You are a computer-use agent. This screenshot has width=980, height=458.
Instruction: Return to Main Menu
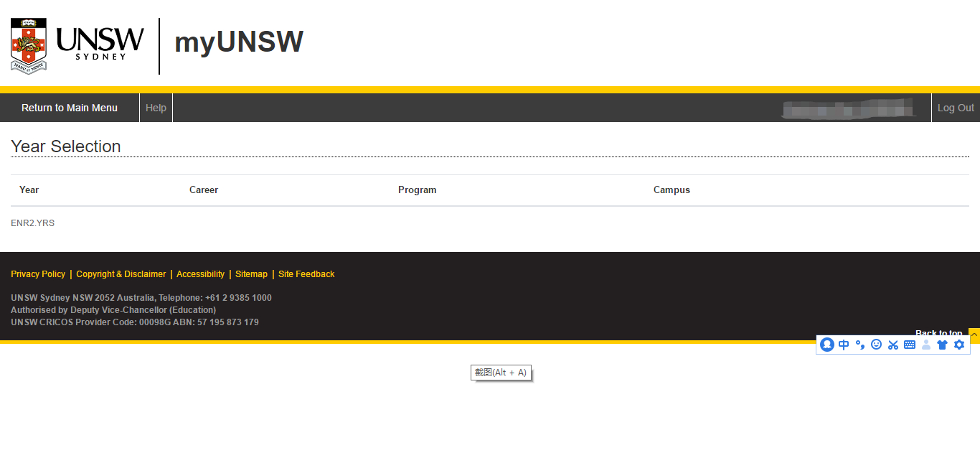(70, 108)
